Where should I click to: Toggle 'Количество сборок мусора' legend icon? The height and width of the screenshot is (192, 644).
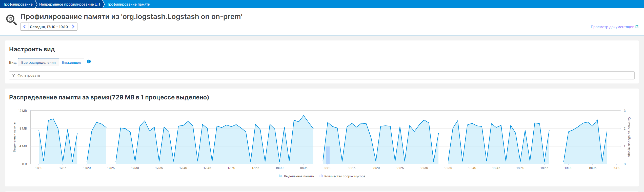click(x=321, y=176)
